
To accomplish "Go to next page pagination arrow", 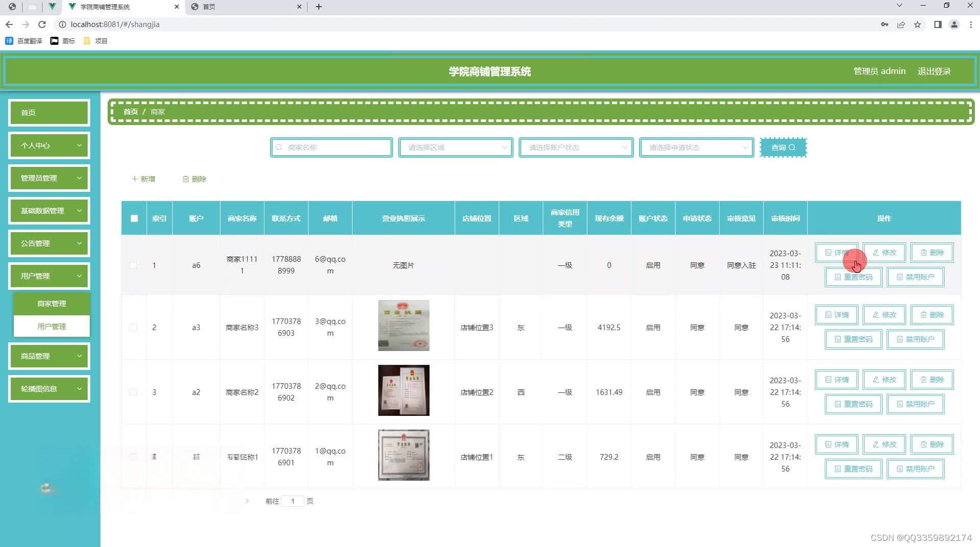I will [247, 501].
